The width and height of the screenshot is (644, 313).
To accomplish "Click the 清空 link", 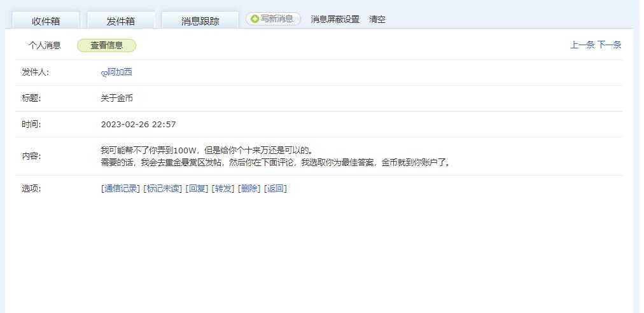I will coord(377,19).
